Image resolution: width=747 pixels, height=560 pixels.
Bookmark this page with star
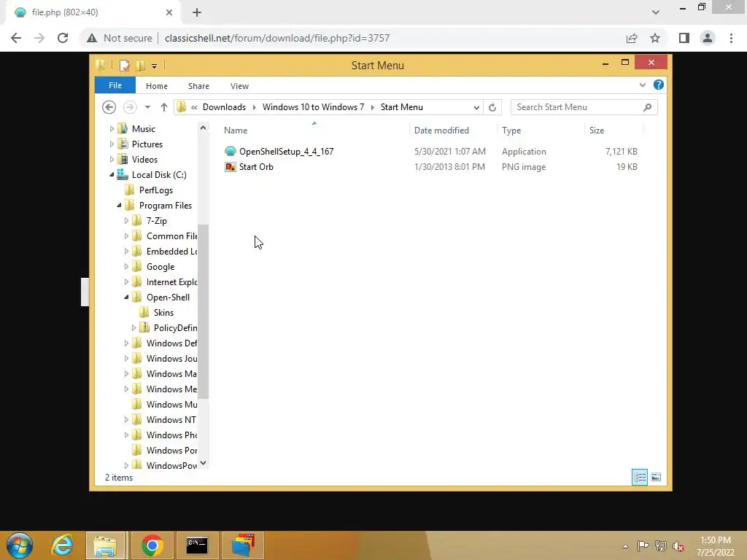pyautogui.click(x=655, y=38)
